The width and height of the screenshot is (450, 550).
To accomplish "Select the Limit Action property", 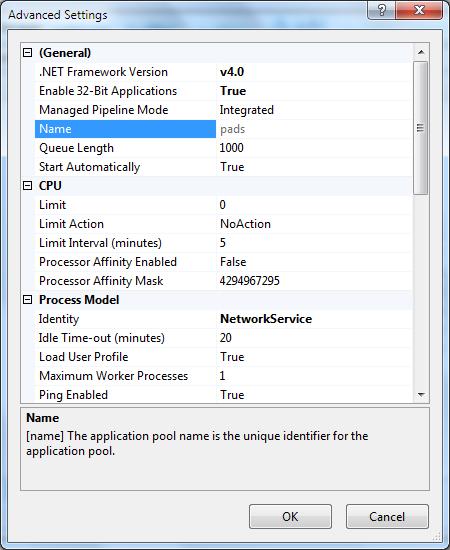I will (x=72, y=224).
